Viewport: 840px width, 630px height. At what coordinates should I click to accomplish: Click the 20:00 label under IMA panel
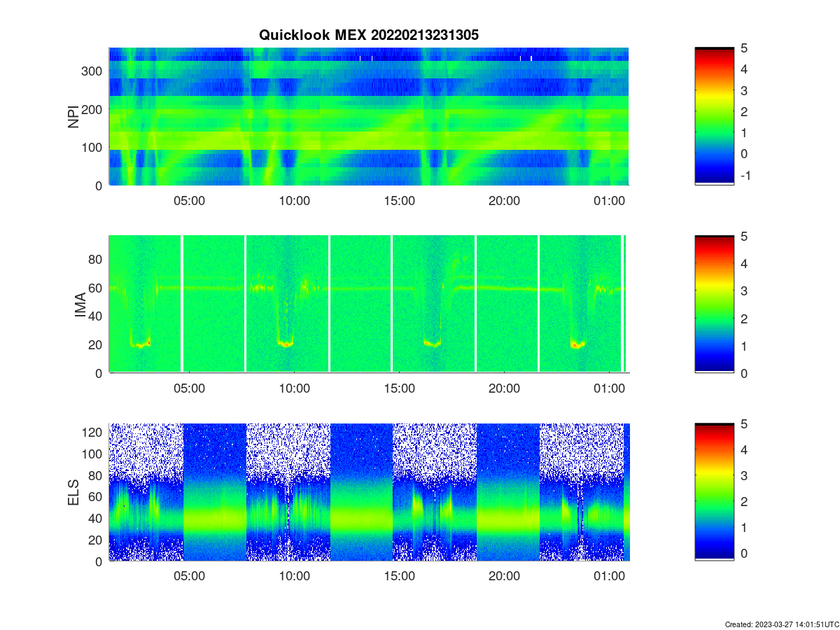[504, 388]
